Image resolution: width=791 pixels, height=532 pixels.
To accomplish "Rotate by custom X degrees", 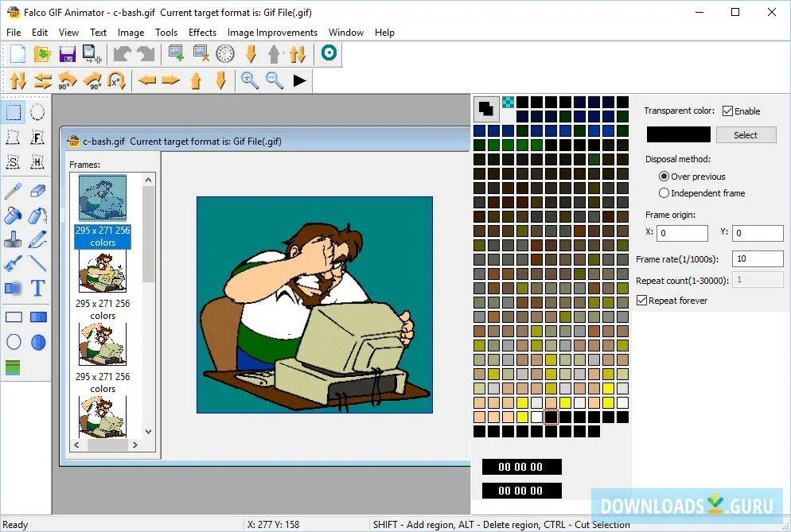I will tap(117, 80).
